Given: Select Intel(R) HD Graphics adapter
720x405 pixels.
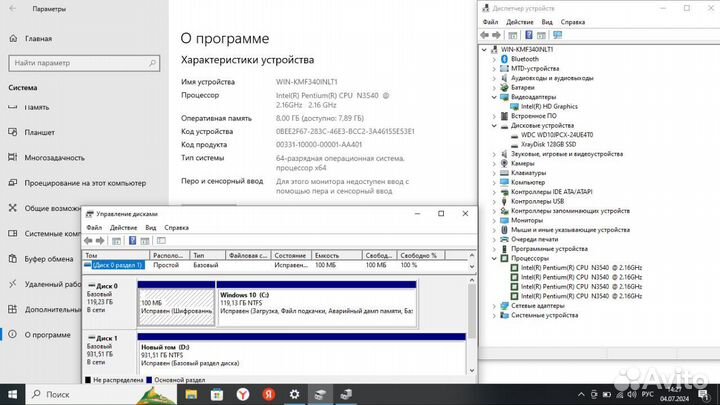Looking at the screenshot, I should tap(549, 107).
